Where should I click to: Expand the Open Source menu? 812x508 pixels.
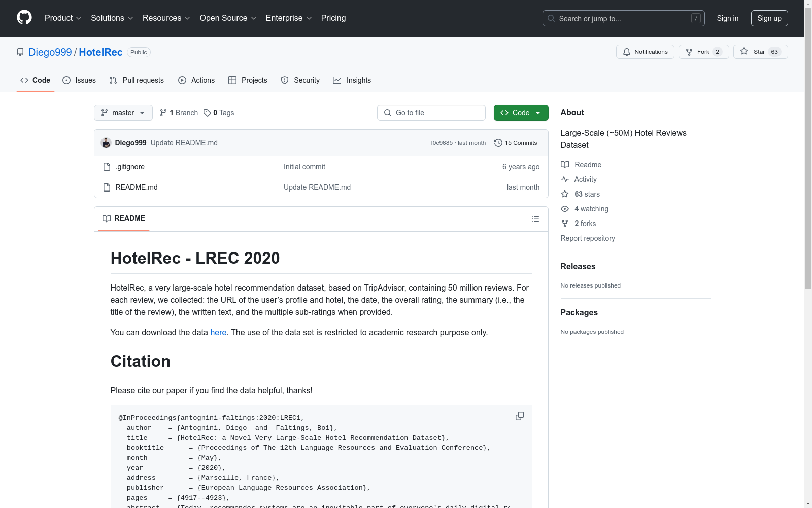tap(228, 18)
